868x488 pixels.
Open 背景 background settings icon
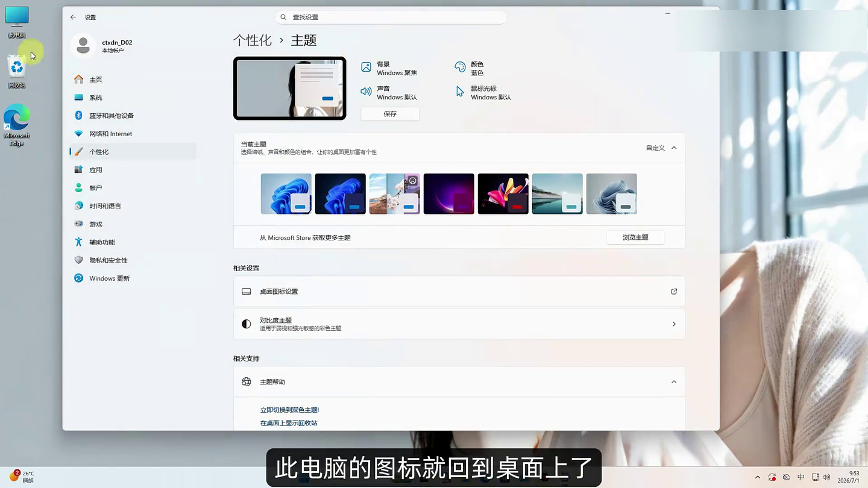click(x=366, y=67)
